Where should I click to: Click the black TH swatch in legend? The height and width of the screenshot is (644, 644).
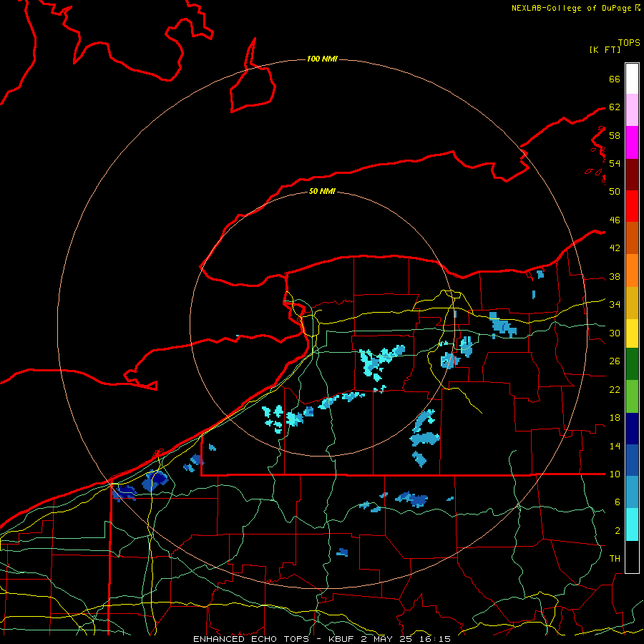(632, 557)
